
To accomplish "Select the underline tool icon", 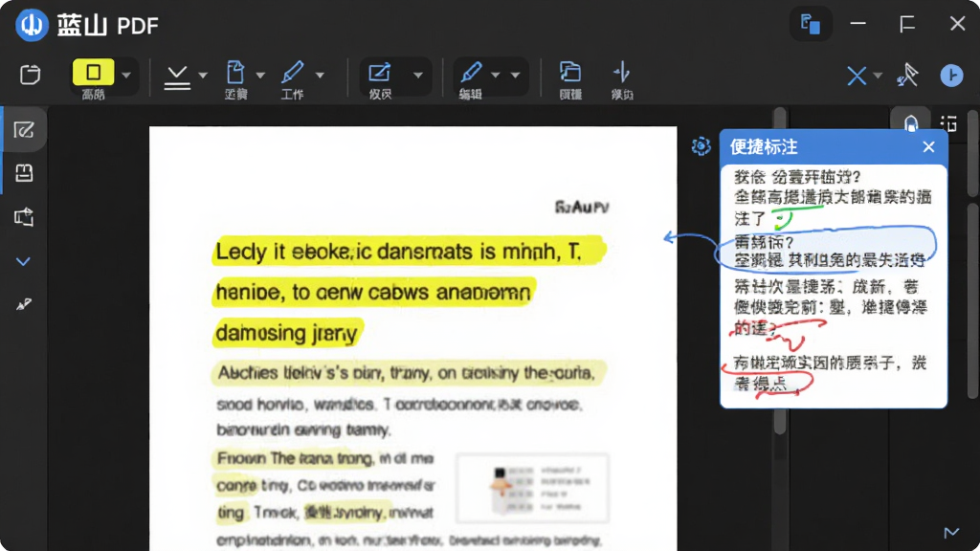I will click(x=177, y=77).
